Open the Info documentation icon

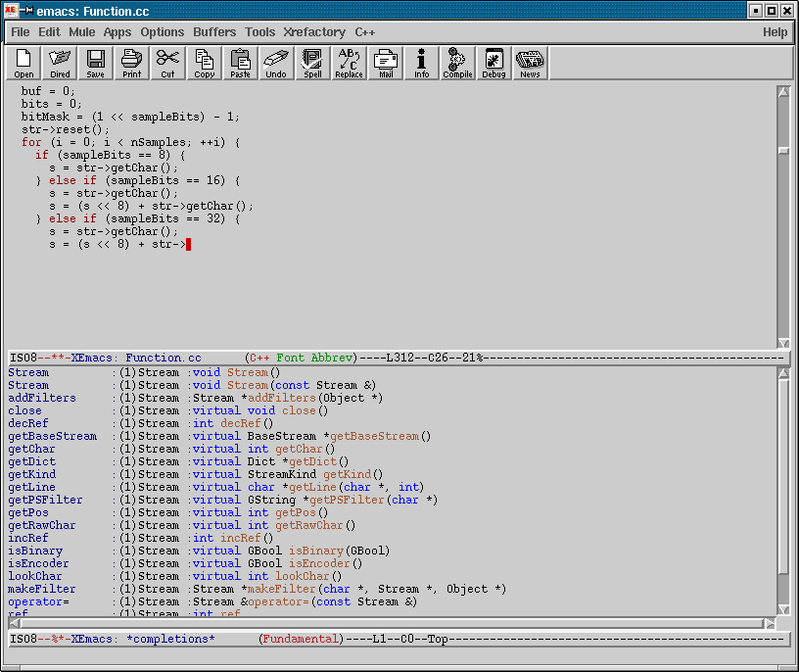(421, 64)
